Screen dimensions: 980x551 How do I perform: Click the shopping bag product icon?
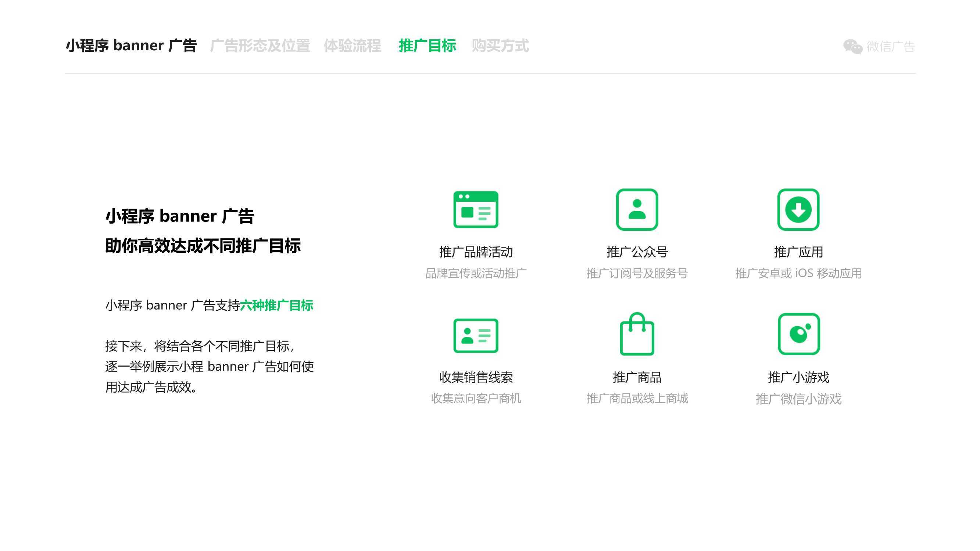click(637, 334)
